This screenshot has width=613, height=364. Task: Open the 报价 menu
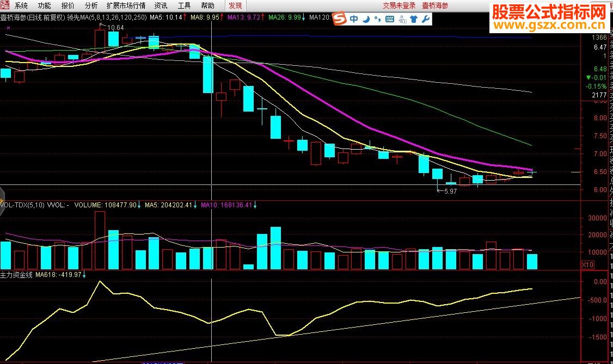[x=68, y=5]
